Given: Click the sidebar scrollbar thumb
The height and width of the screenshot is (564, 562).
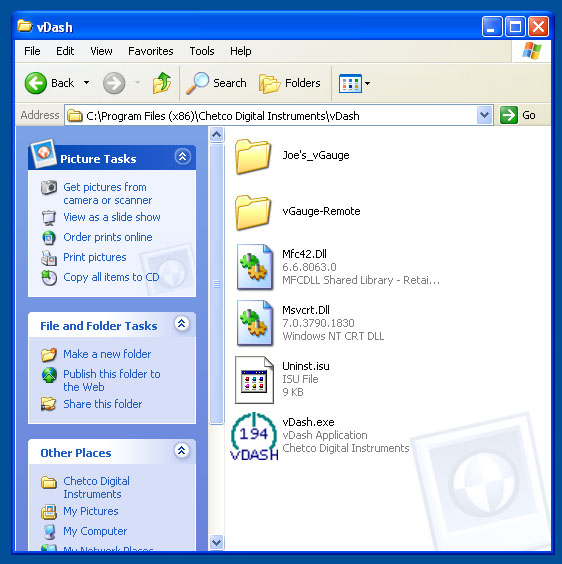Looking at the screenshot, I should point(216,284).
